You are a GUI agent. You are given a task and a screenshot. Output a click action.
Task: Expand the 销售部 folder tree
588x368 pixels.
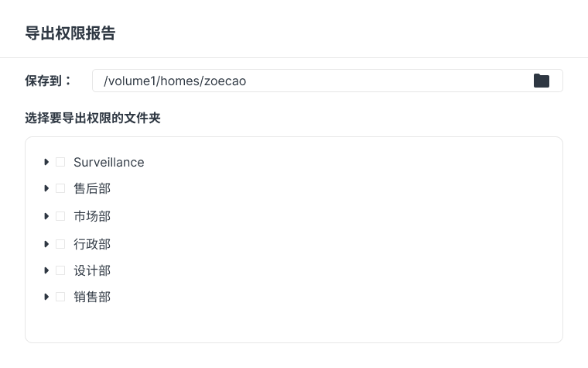(47, 297)
